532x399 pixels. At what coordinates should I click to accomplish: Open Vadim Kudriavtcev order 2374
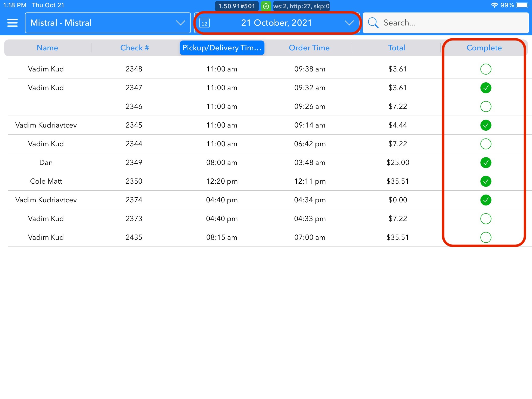click(x=46, y=200)
